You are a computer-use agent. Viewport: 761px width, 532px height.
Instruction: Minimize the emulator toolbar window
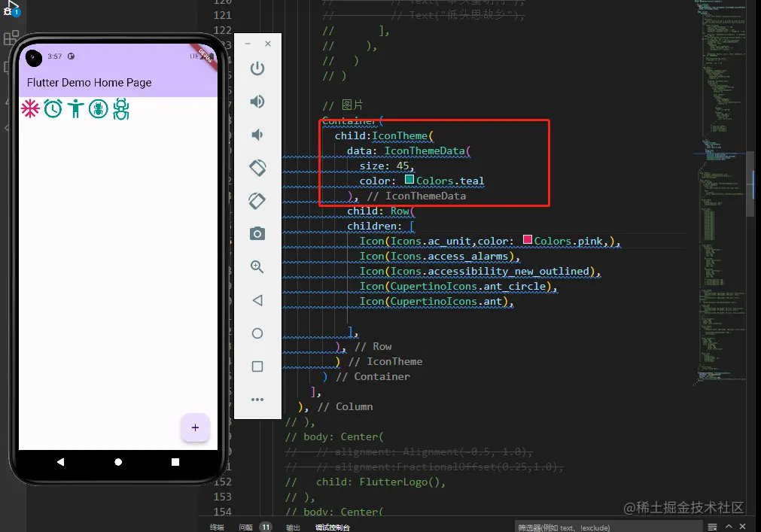pyautogui.click(x=248, y=44)
